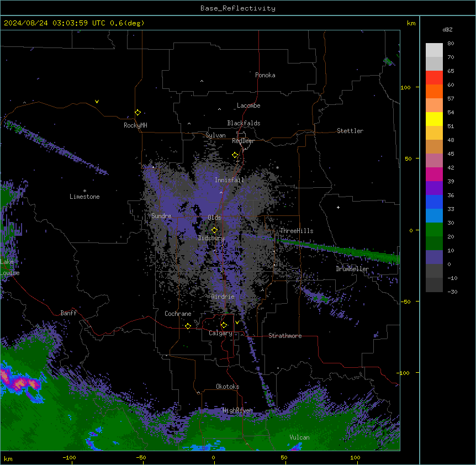This screenshot has width=476, height=465.
Task: Click the RedDeer city label
Action: pos(243,141)
